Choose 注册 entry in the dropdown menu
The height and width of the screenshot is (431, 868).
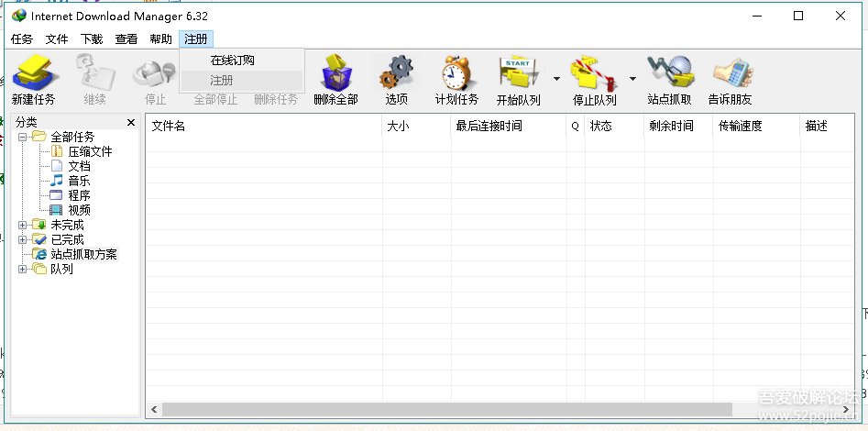(x=242, y=81)
